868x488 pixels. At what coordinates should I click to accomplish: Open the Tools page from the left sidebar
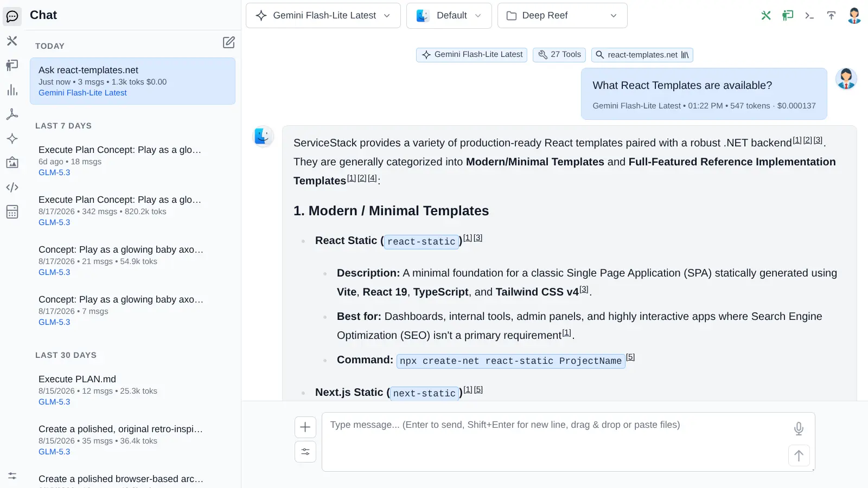[12, 41]
